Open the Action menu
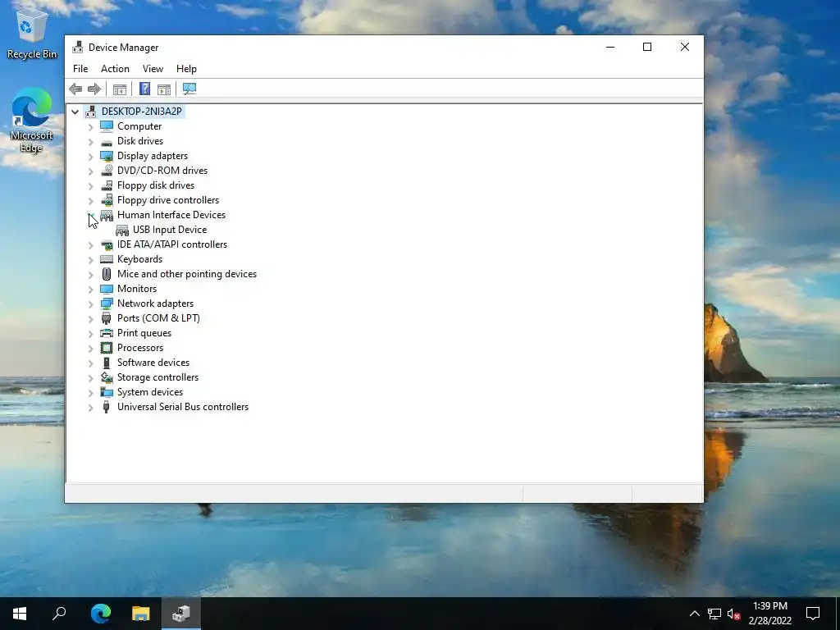This screenshot has height=630, width=840. (115, 69)
